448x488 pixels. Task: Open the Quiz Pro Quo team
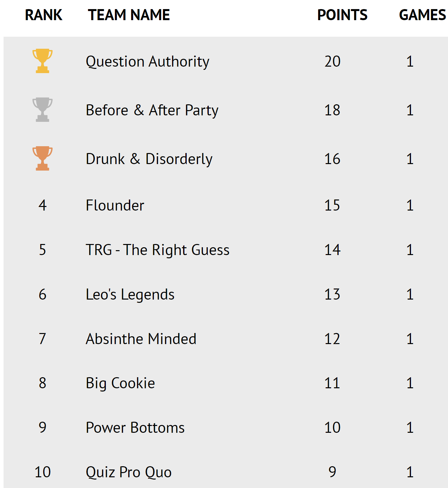tap(129, 472)
